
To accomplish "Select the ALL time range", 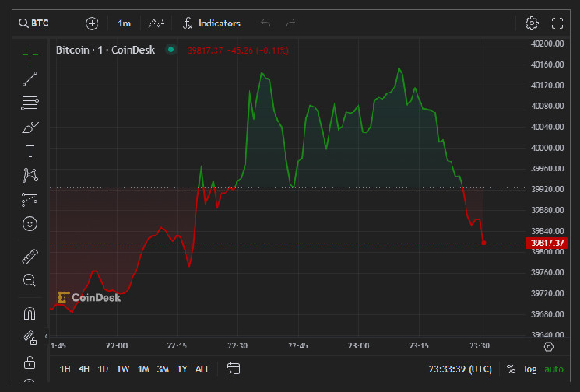I will click(202, 369).
